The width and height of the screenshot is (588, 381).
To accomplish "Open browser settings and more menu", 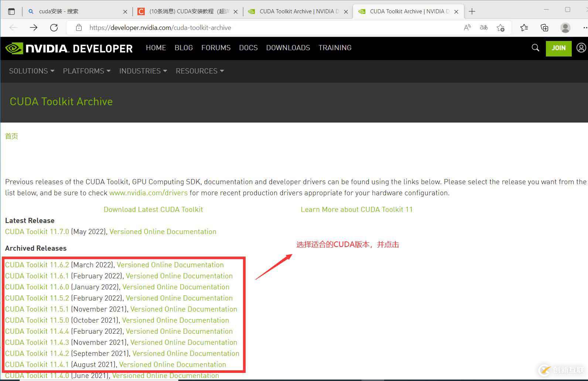I will pyautogui.click(x=585, y=27).
